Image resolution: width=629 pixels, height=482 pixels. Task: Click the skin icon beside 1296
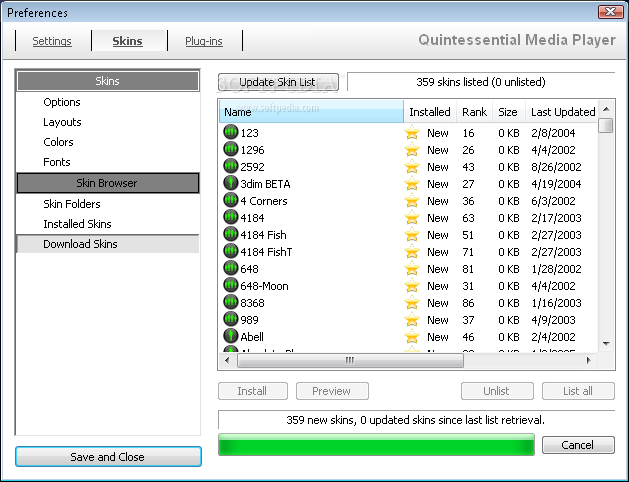point(231,149)
